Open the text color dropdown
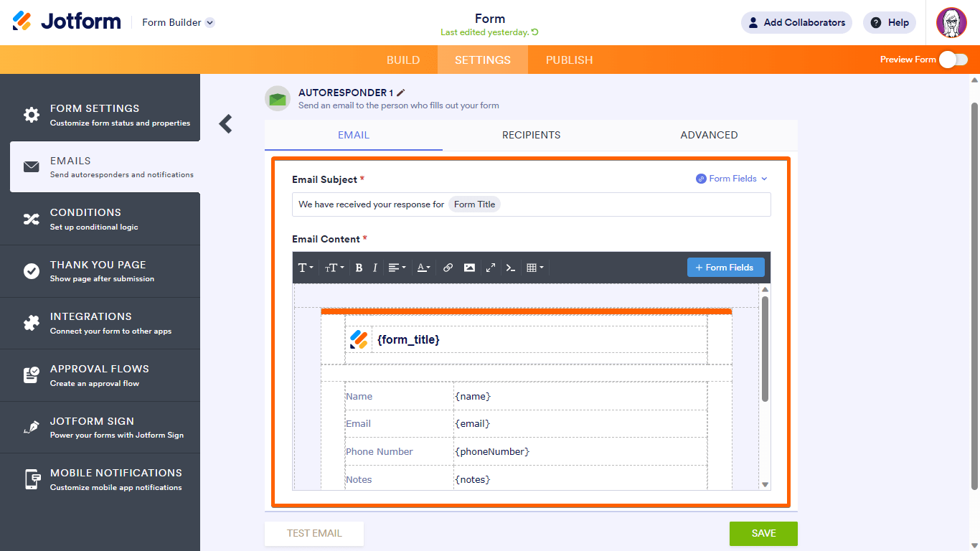 coord(424,268)
